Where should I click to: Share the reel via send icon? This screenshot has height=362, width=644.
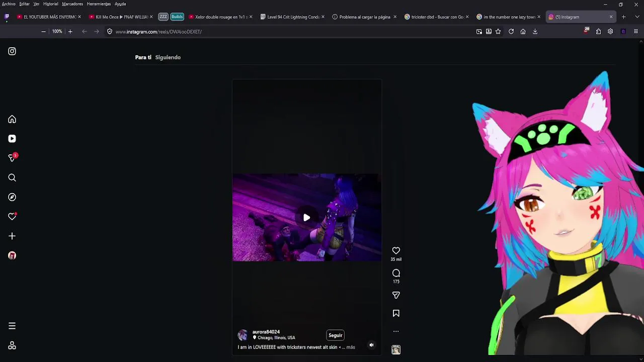tap(396, 295)
